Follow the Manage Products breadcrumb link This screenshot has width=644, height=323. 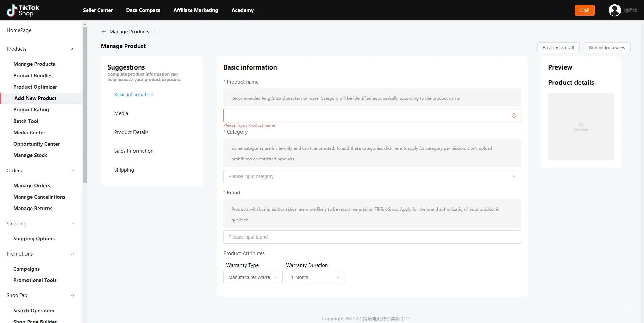tap(129, 32)
